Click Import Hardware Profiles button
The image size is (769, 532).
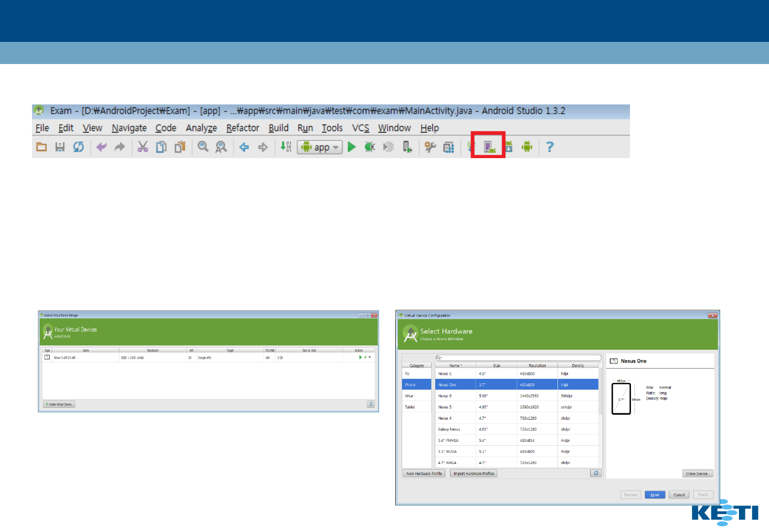[474, 473]
